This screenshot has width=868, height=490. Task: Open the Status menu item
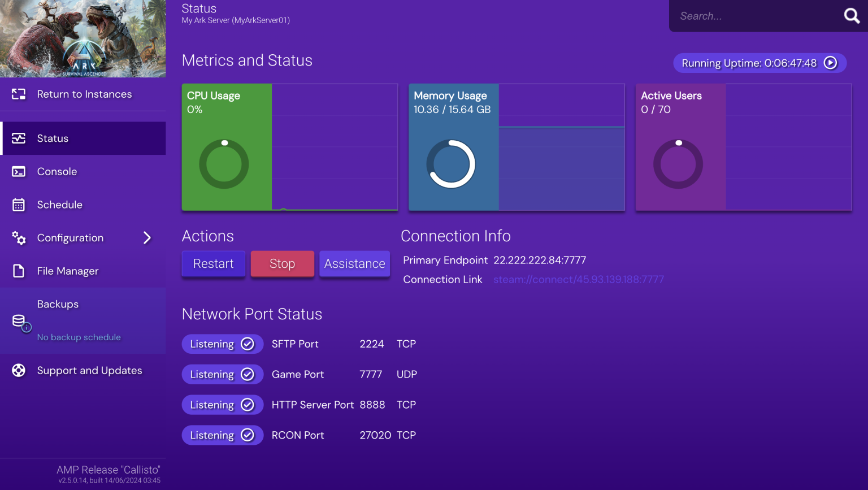tap(53, 138)
